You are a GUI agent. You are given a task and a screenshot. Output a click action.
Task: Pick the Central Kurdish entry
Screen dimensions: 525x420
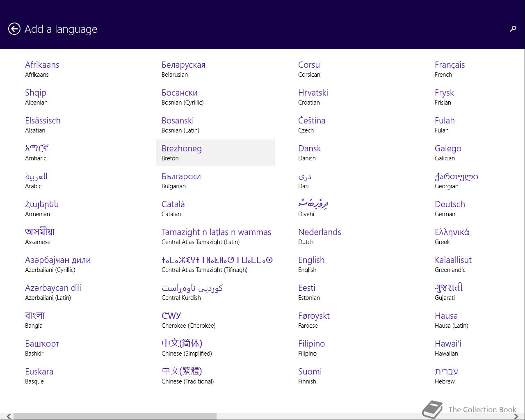(x=215, y=292)
